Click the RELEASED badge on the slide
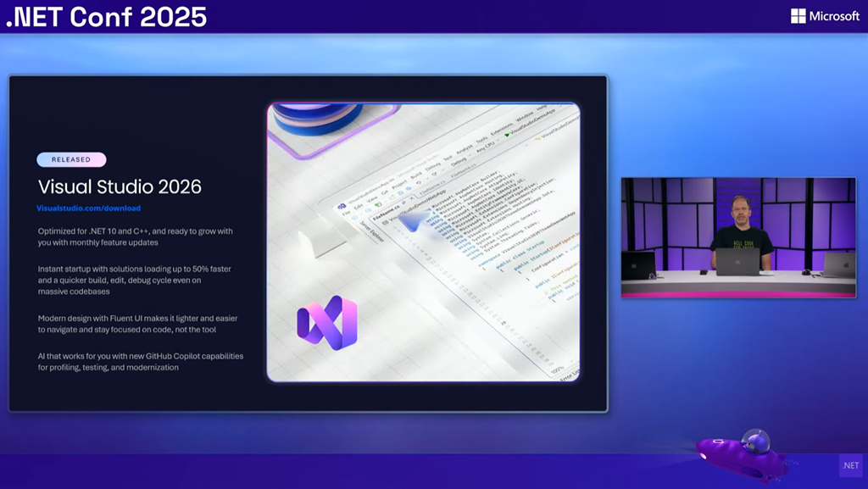This screenshot has width=868, height=489. (71, 159)
